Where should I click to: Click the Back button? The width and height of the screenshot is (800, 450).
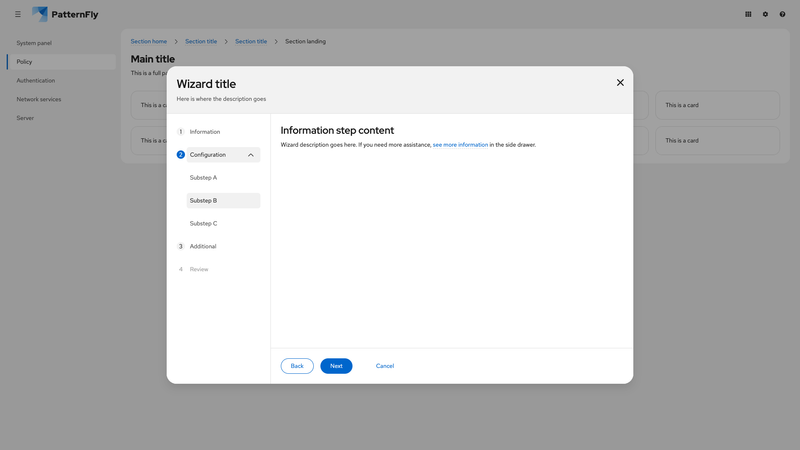click(x=297, y=366)
